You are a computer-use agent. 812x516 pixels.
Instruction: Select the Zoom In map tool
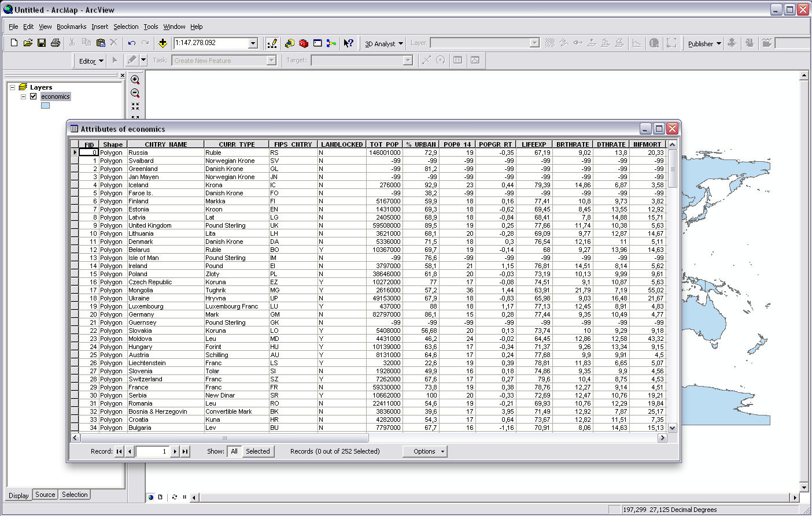coord(135,80)
